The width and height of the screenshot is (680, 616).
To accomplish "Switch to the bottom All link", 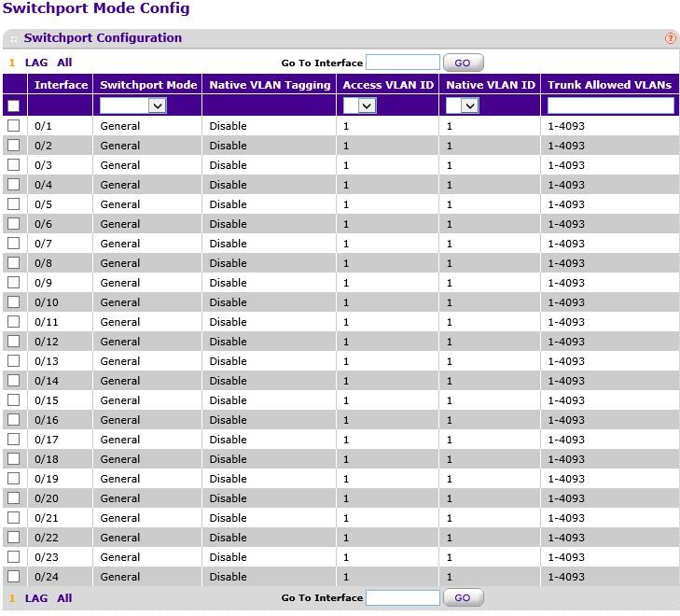I will (x=64, y=598).
